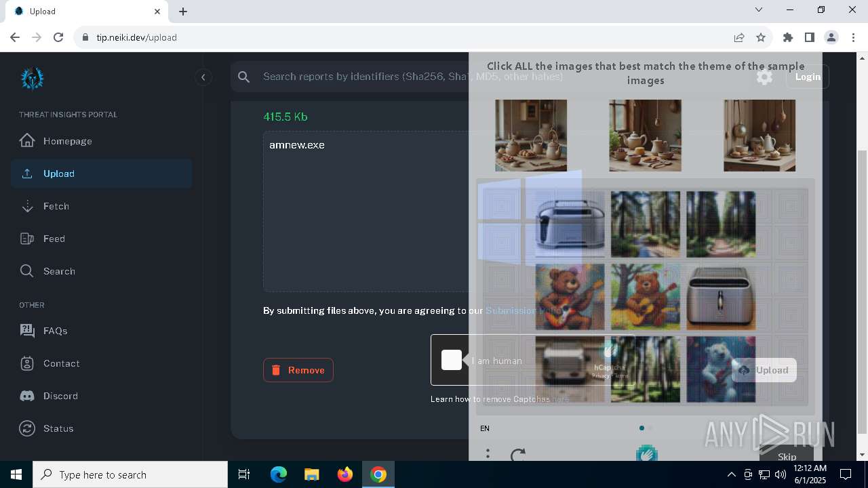Click the first tea set sample image

pyautogui.click(x=531, y=136)
